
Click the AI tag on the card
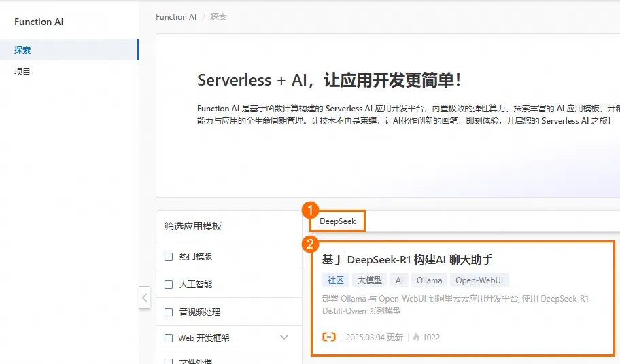tap(399, 280)
